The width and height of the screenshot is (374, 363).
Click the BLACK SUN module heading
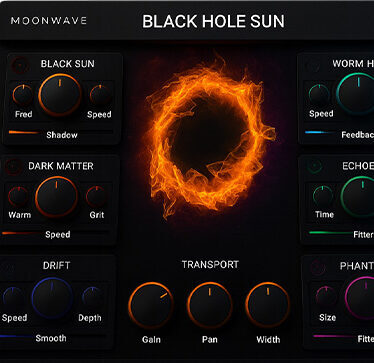[67, 64]
